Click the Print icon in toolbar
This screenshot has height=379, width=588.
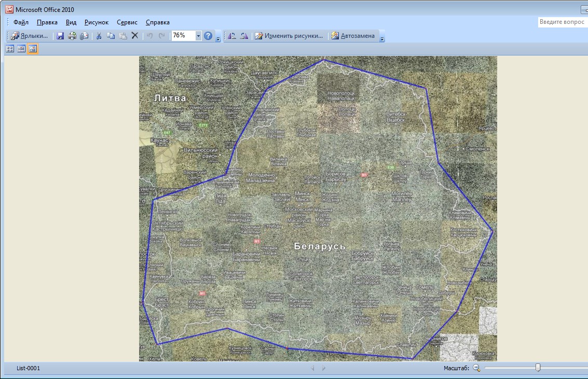(x=72, y=36)
